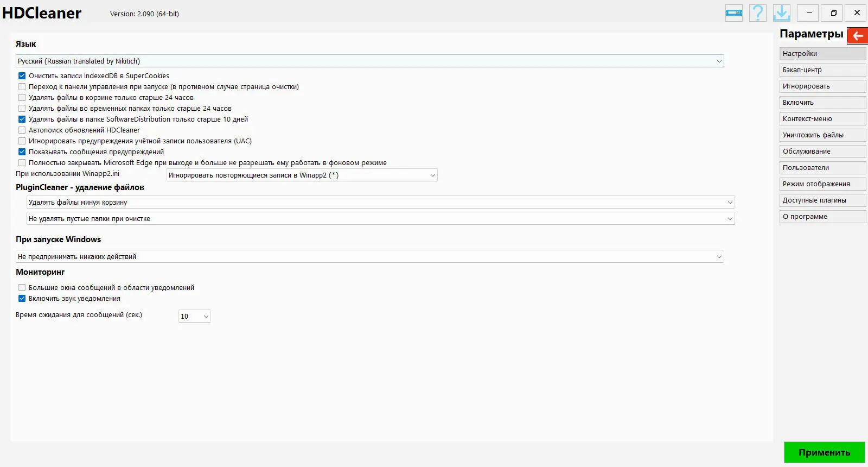This screenshot has height=467, width=868.
Task: Uncheck 'Показывать сообщения предупреждений'
Action: point(22,152)
